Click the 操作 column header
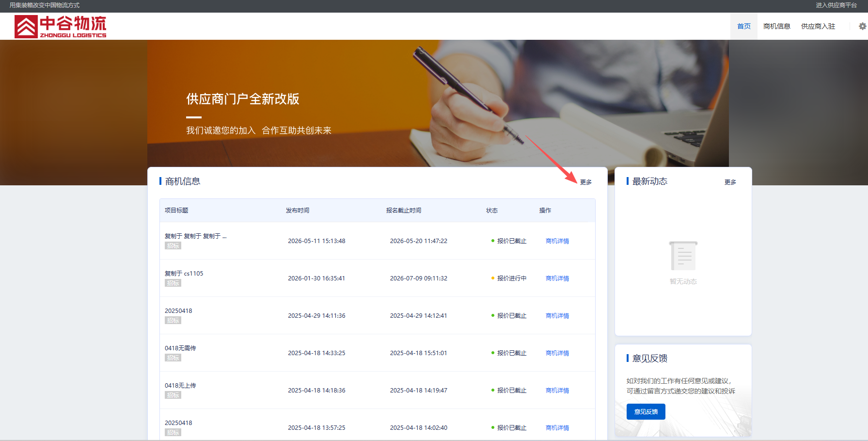This screenshot has width=868, height=441. (x=545, y=211)
